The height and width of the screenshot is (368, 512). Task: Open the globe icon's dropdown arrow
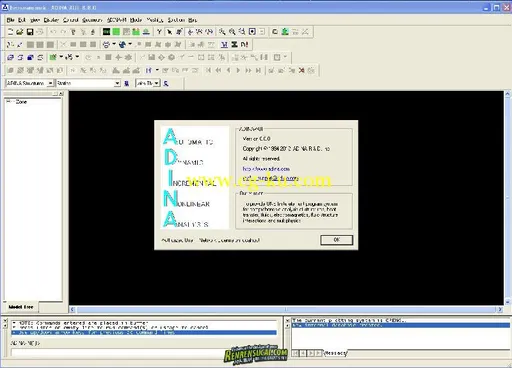coord(130,44)
